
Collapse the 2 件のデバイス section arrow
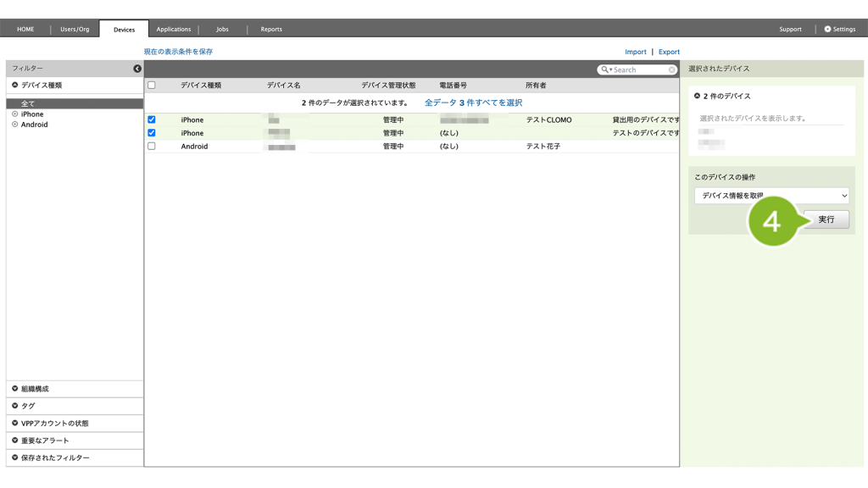(x=698, y=97)
